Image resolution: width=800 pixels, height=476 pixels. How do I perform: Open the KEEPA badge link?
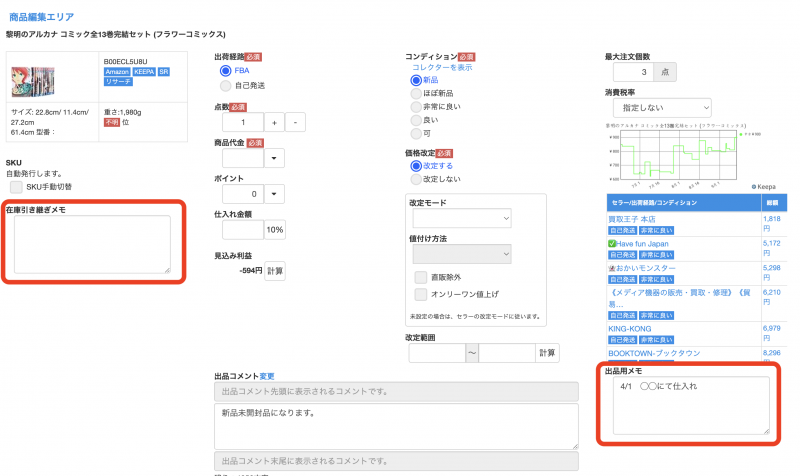coord(144,72)
